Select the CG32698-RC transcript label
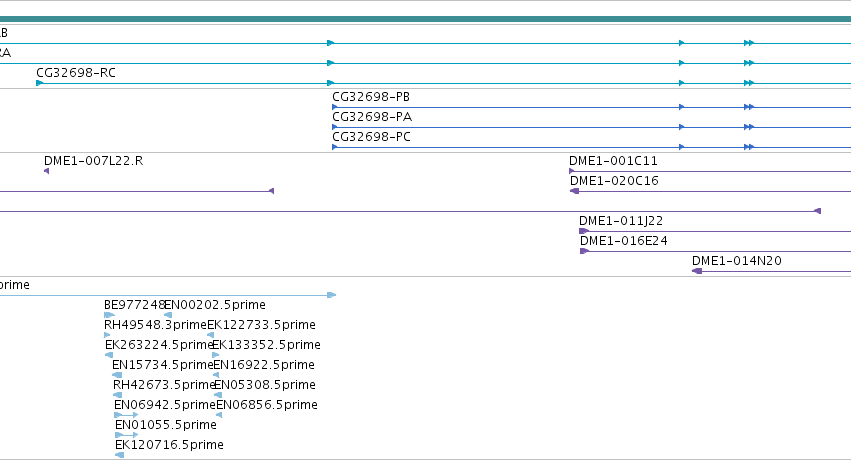 pyautogui.click(x=76, y=73)
